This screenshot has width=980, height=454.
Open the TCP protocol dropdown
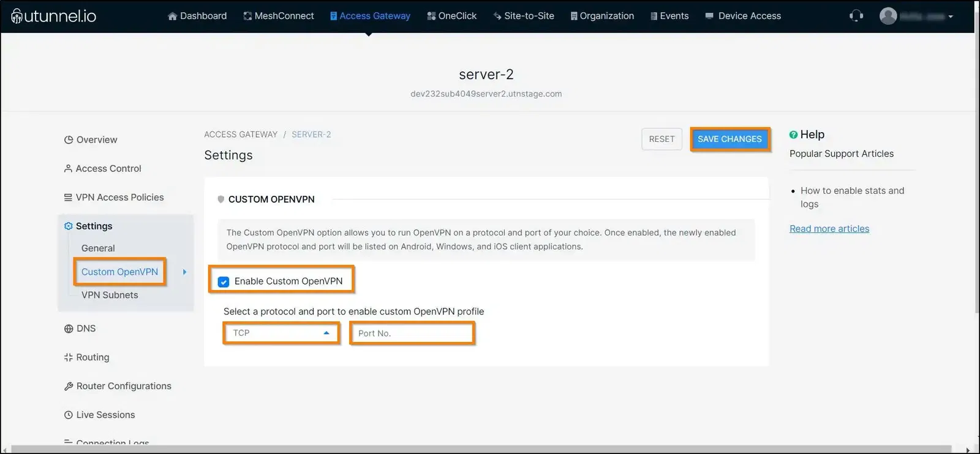tap(281, 333)
